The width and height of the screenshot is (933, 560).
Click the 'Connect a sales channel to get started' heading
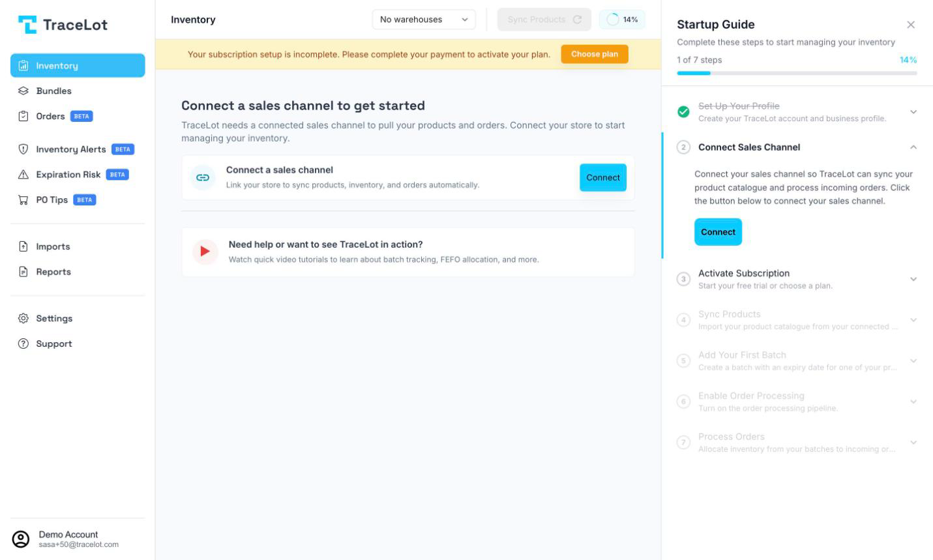point(303,106)
